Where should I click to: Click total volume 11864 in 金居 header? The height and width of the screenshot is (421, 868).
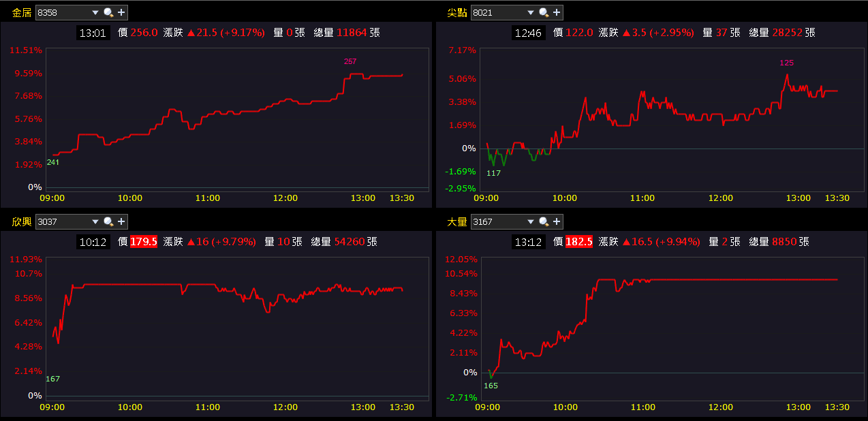pos(352,32)
